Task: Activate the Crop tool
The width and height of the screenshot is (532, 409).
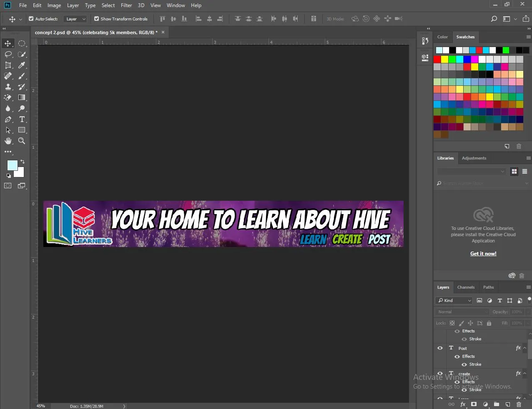Action: pyautogui.click(x=8, y=65)
